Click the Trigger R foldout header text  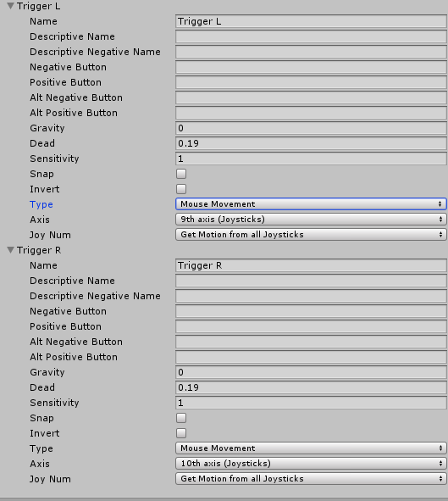pos(39,250)
